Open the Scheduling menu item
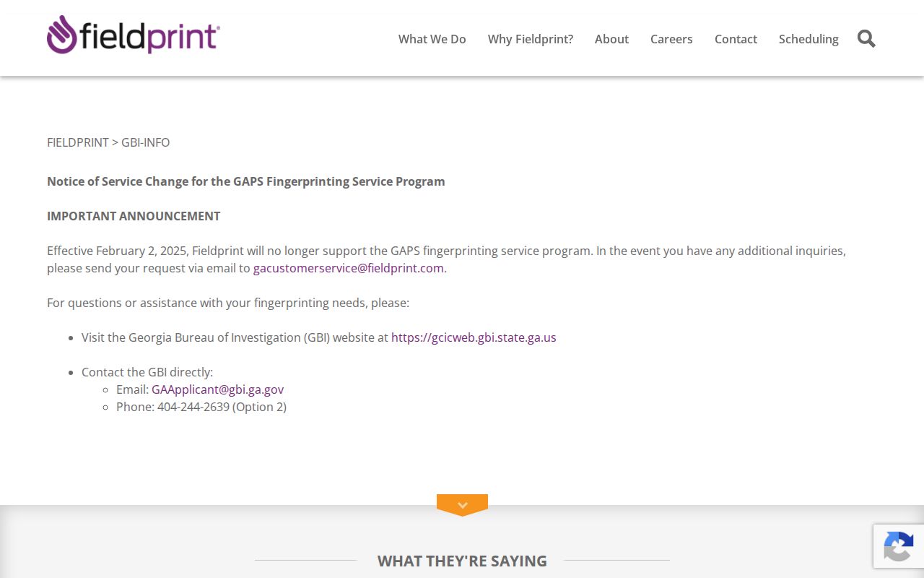This screenshot has height=578, width=924. 808,39
